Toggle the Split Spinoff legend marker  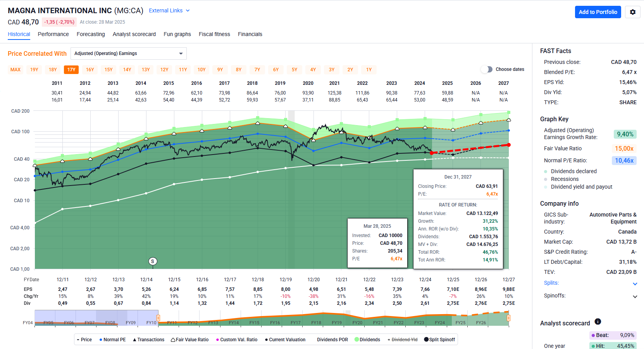click(x=426, y=340)
